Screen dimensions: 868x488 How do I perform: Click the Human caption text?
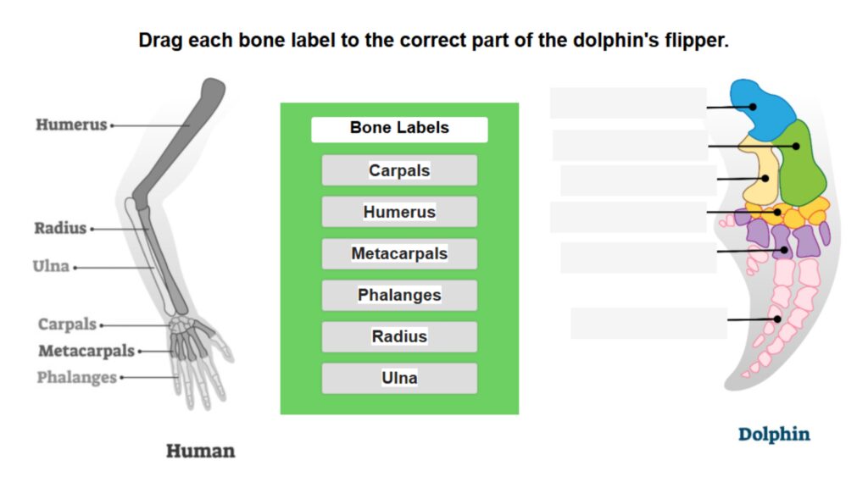click(200, 452)
